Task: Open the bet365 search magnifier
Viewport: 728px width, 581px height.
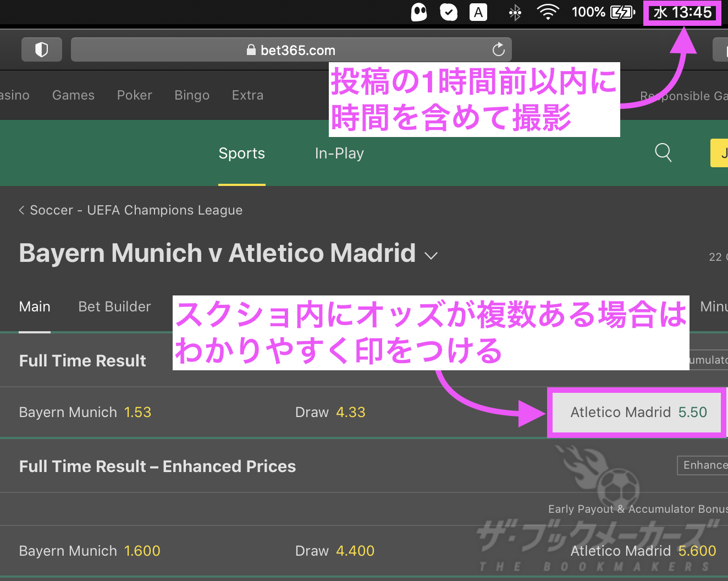Action: [x=663, y=152]
